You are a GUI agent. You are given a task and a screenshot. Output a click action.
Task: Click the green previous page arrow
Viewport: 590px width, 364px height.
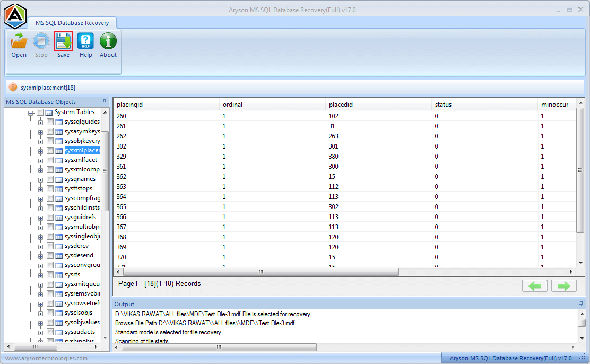[535, 285]
